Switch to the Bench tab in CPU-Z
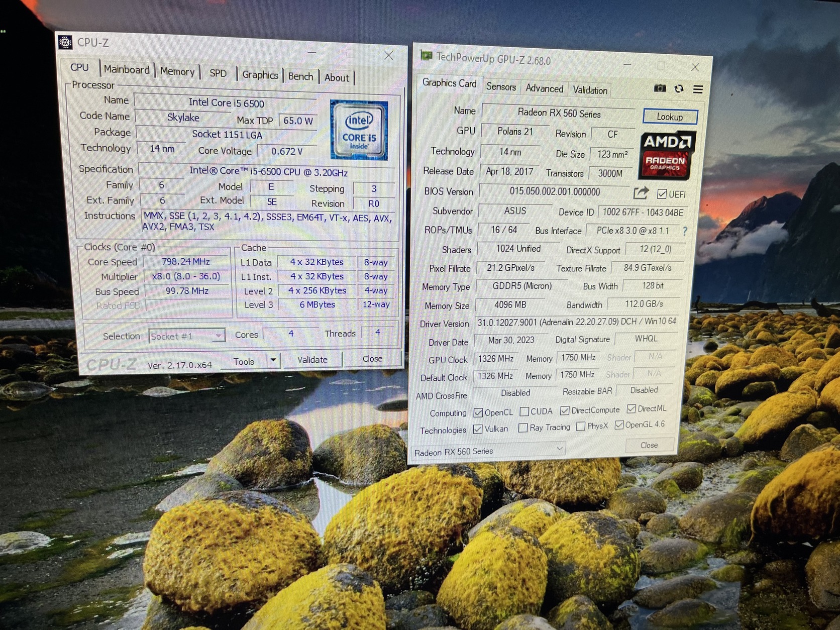840x630 pixels. coord(300,76)
